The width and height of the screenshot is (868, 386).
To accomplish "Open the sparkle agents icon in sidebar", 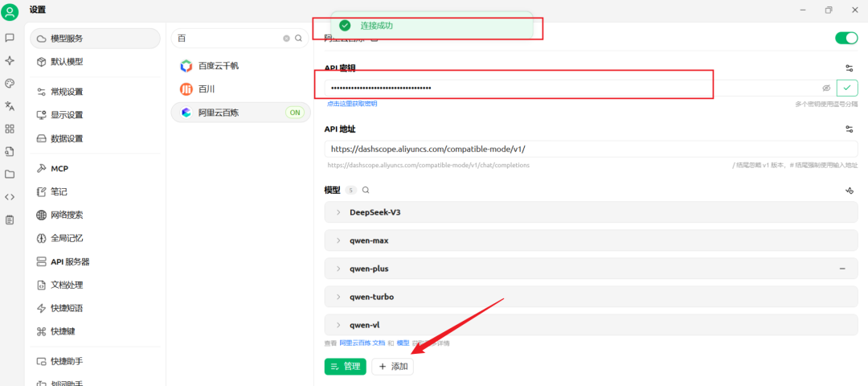I will point(10,60).
